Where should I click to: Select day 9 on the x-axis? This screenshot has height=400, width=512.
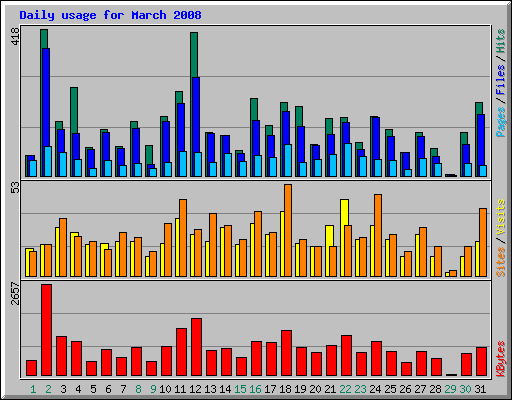(x=153, y=389)
